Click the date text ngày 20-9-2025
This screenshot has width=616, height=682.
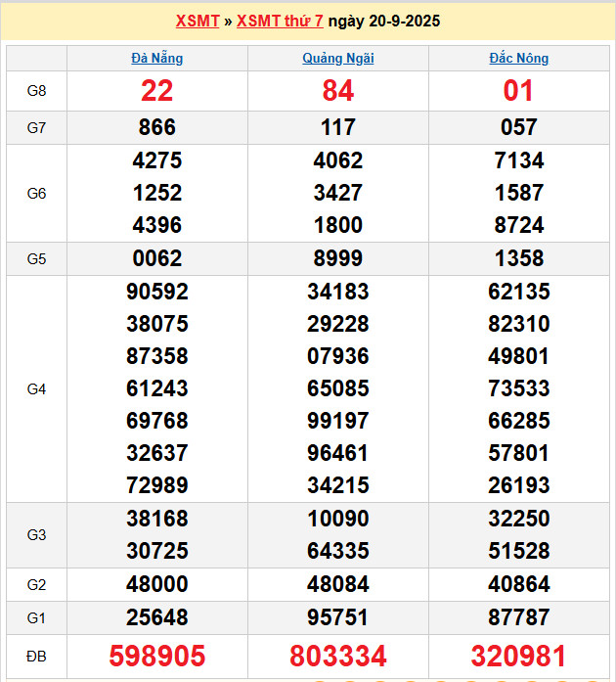point(384,22)
